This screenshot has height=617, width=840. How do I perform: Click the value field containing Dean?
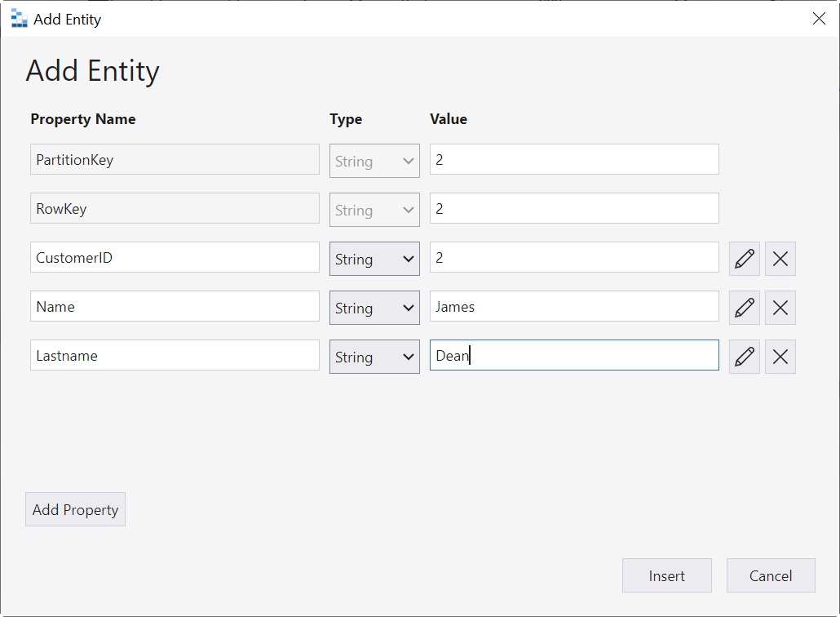click(x=574, y=356)
